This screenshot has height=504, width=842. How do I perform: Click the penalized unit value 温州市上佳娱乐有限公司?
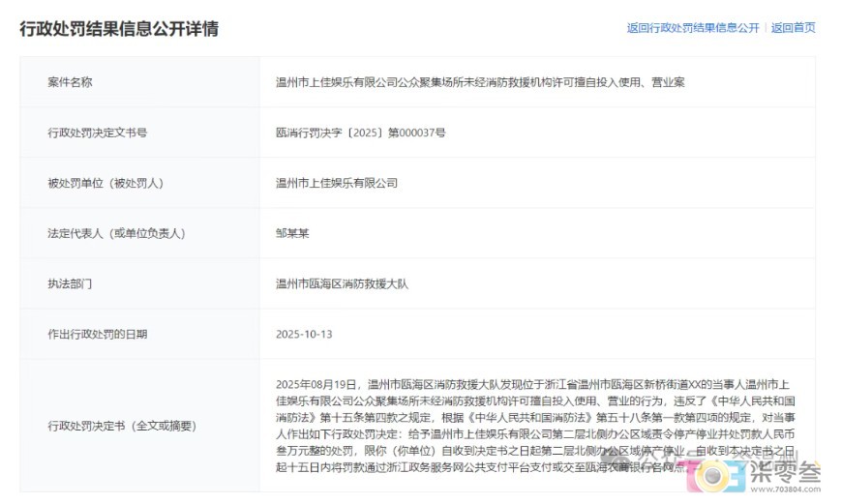tap(337, 183)
